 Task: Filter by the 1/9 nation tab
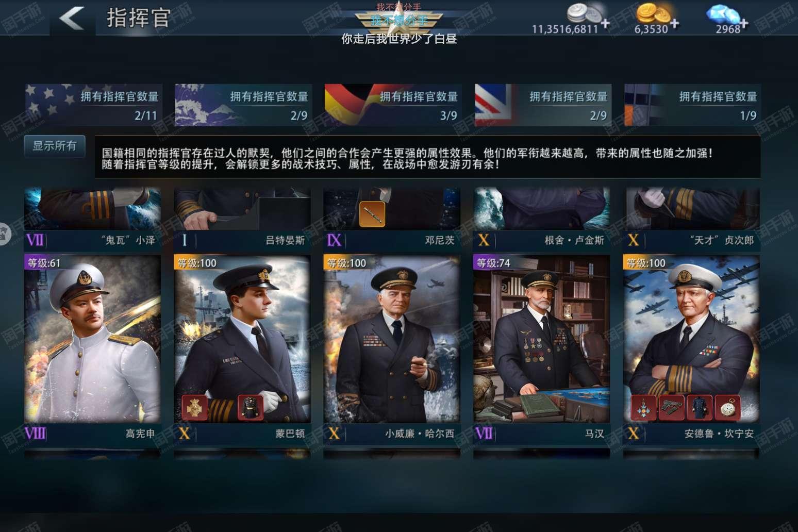[x=692, y=105]
